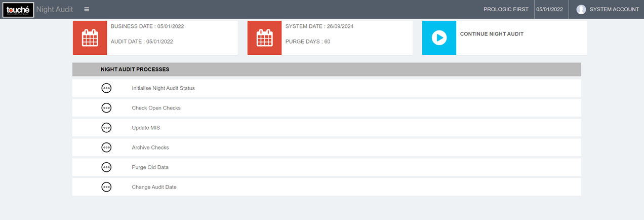Viewport: 644px width, 220px height.
Task: Click the Night Audit page title
Action: point(55,9)
